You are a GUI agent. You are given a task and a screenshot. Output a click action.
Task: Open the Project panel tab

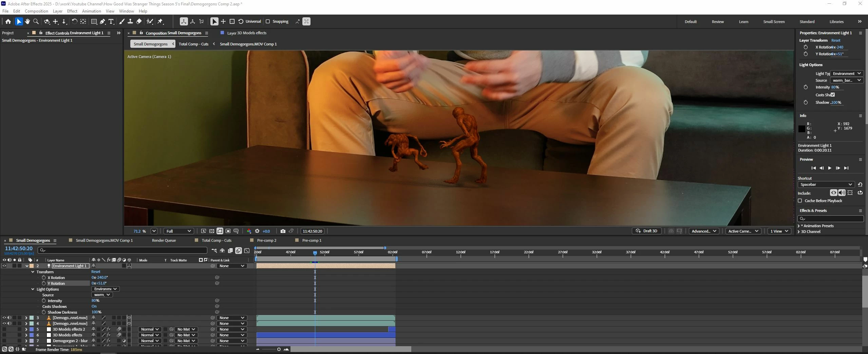8,33
